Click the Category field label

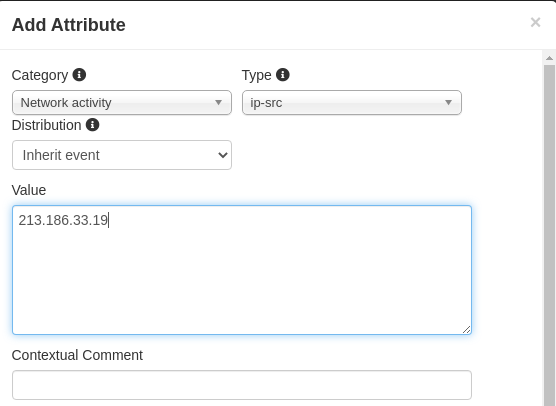click(x=40, y=75)
